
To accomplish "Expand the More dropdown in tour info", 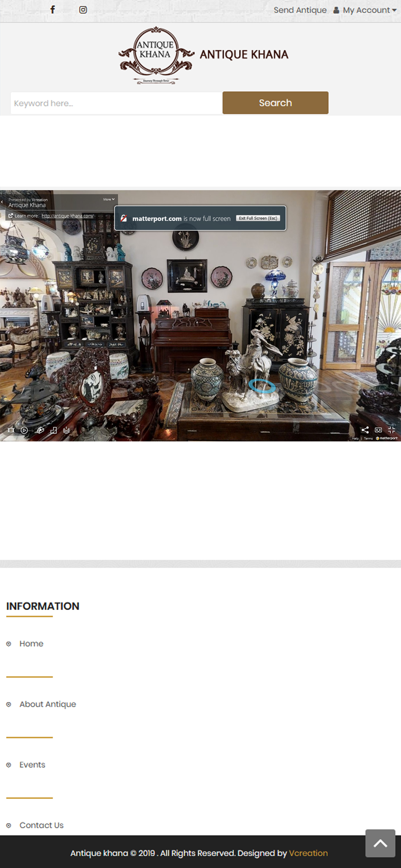I will coord(109,199).
